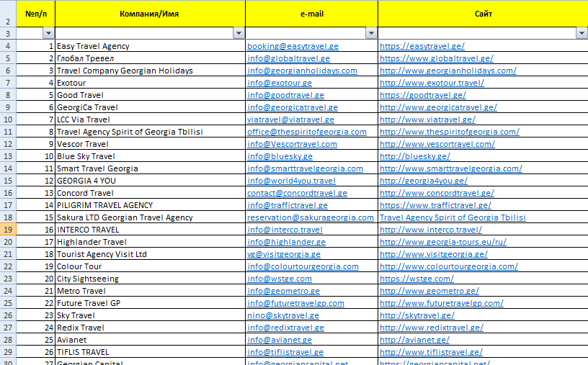The height and width of the screenshot is (365, 588).
Task: Open http://georgia4you.ge/ link
Action: point(424,181)
